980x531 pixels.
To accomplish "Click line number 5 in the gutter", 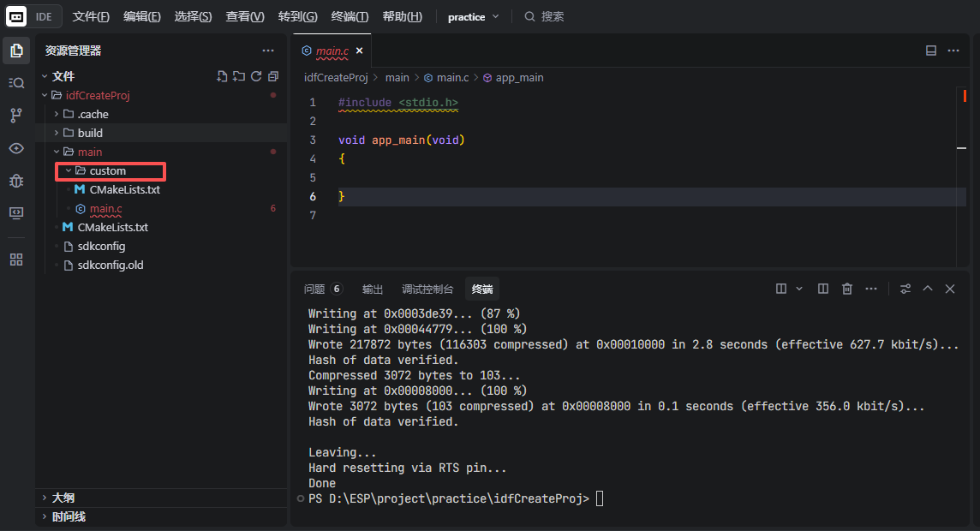I will [313, 177].
